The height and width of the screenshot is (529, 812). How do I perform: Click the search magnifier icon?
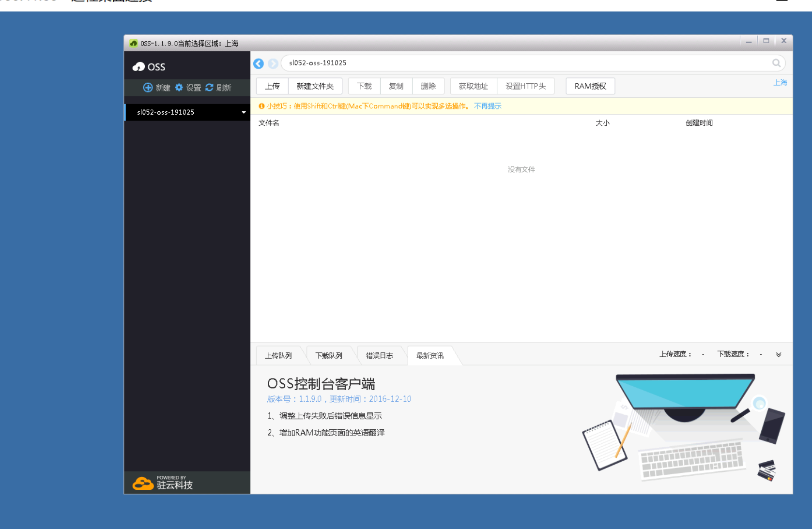(x=776, y=63)
